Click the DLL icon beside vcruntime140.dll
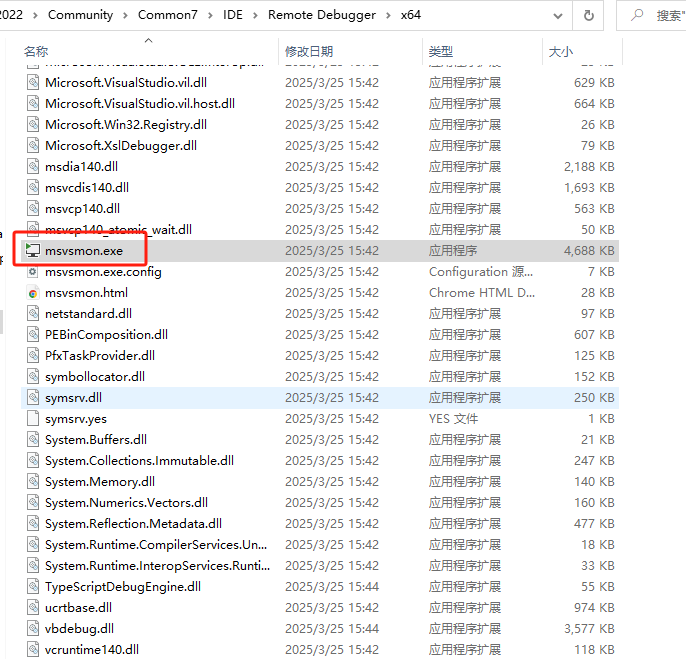Viewport: 686px width, 659px height. (x=33, y=649)
